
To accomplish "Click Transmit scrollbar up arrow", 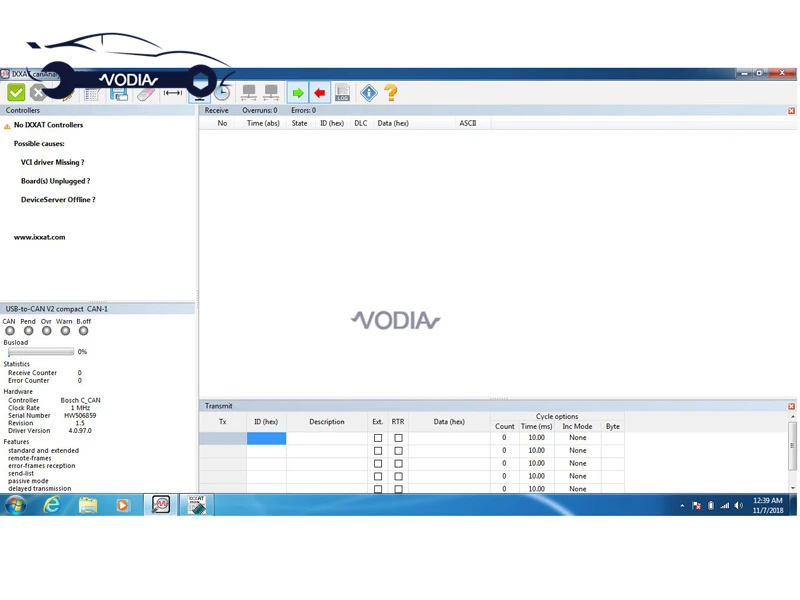I will coord(792,417).
